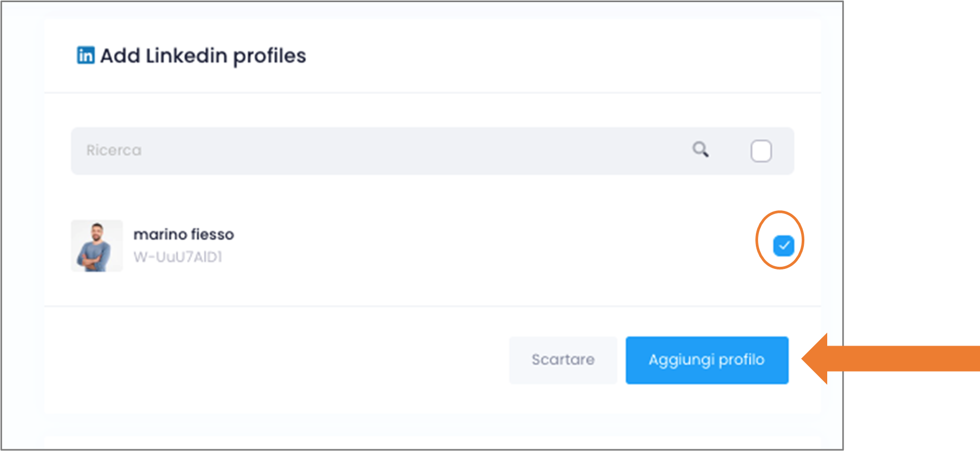The height and width of the screenshot is (451, 980).
Task: Click the Add Linkedin profiles title
Action: 203,56
